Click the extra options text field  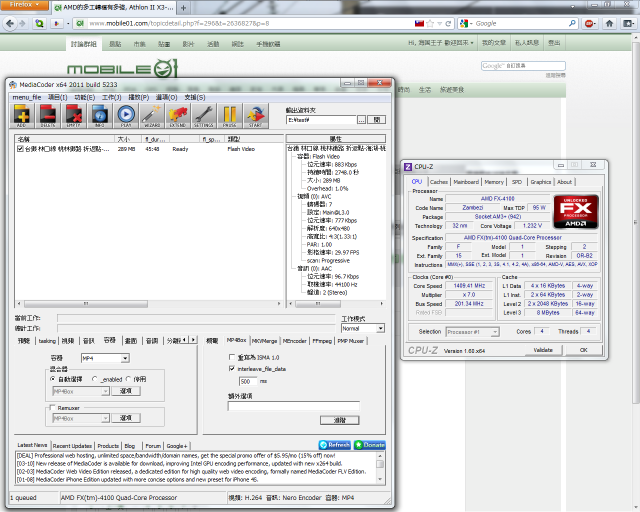click(293, 406)
